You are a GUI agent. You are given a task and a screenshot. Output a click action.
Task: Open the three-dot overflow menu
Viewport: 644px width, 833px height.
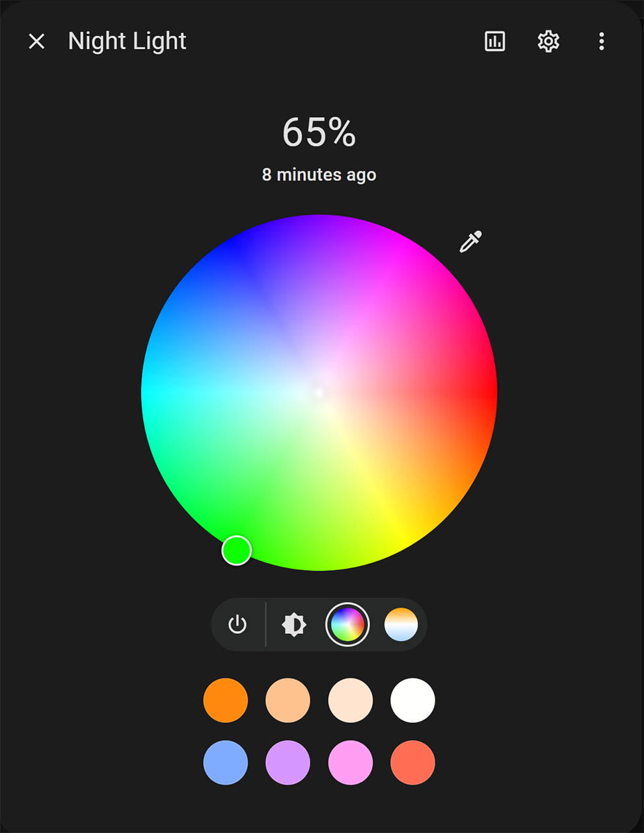click(602, 41)
